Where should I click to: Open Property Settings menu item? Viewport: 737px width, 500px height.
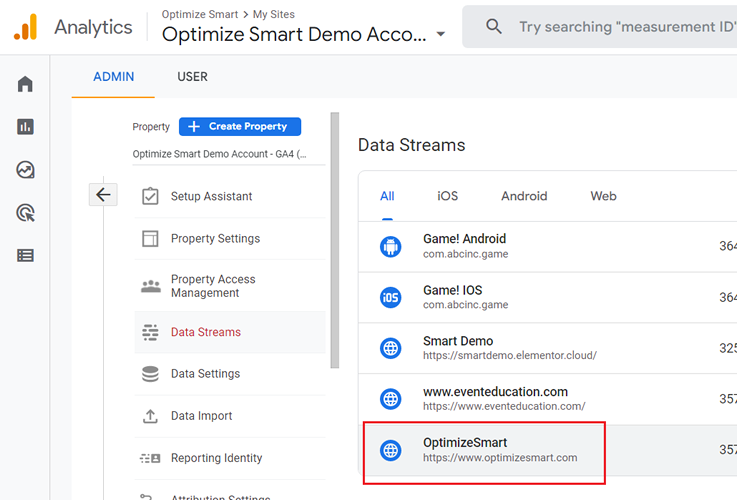point(230,238)
